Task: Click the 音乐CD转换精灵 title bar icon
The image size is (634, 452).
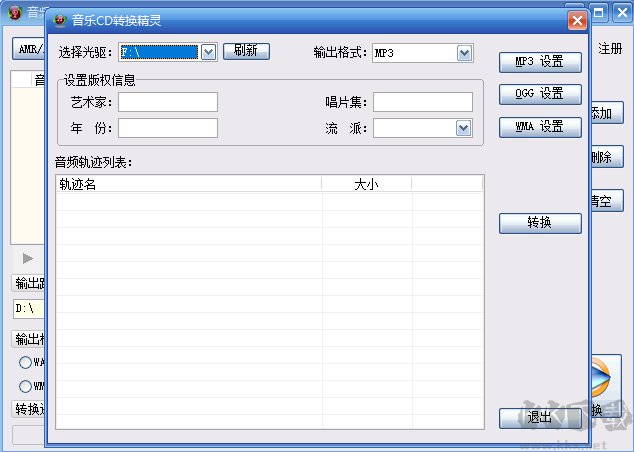Action: (60, 20)
